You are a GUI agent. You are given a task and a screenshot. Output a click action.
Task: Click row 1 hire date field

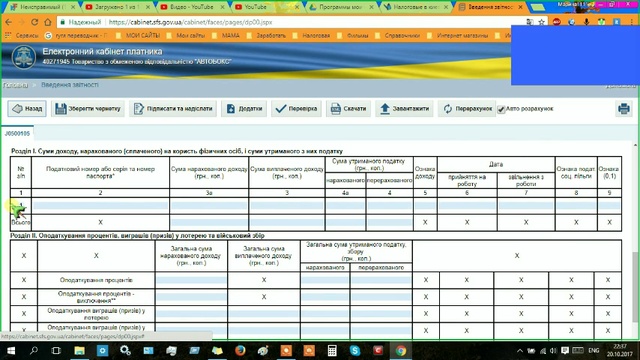click(x=467, y=205)
